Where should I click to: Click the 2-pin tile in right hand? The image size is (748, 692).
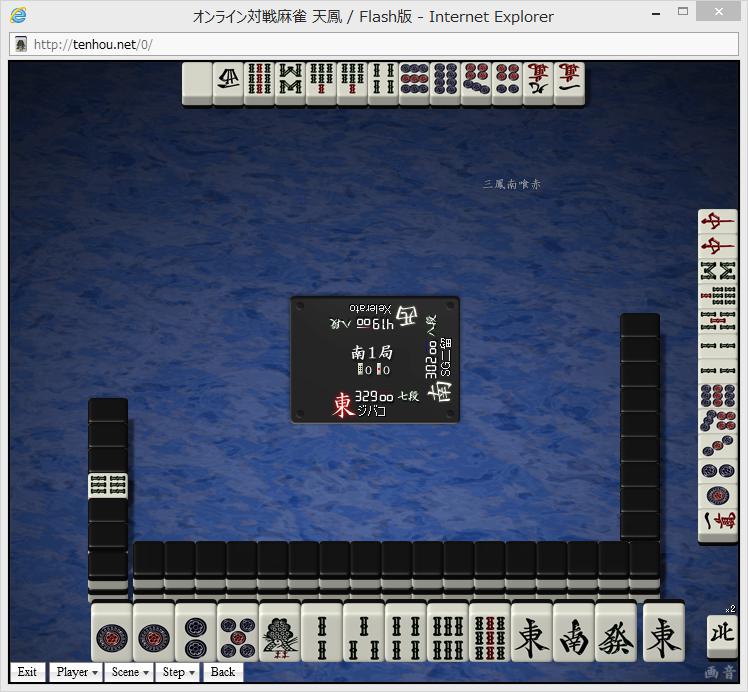(717, 470)
